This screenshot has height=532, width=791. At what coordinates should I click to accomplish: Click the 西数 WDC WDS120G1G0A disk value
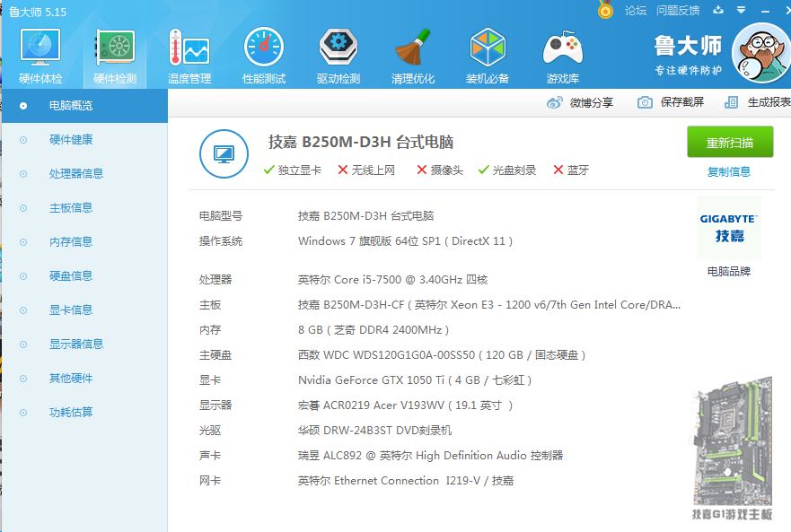pos(442,355)
